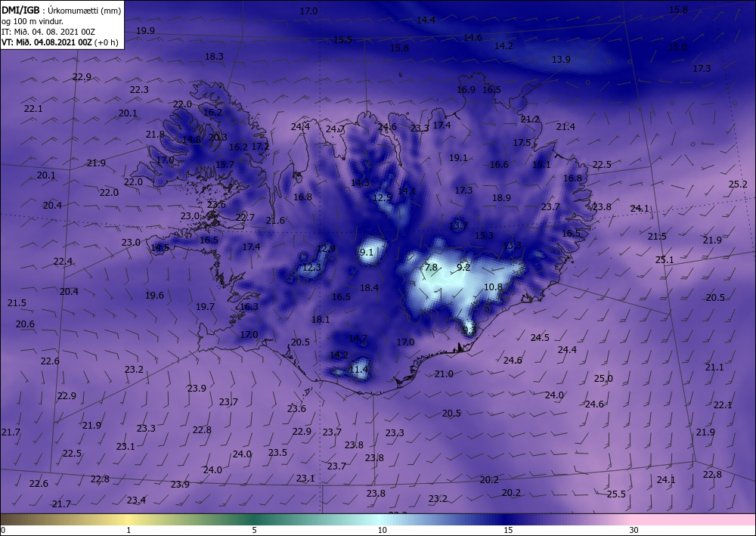756x536 pixels.
Task: Select the 18.1 value label
Action: [321, 319]
